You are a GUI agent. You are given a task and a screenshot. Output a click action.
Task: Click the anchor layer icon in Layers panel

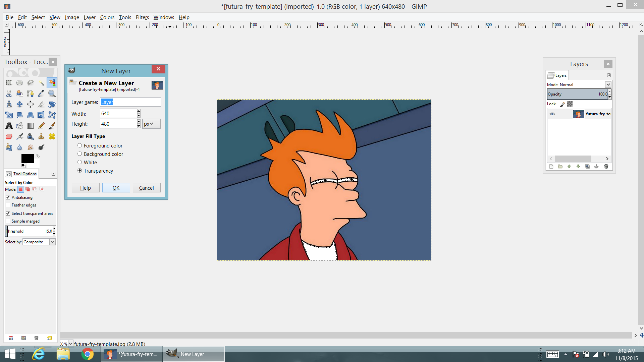[x=596, y=167]
